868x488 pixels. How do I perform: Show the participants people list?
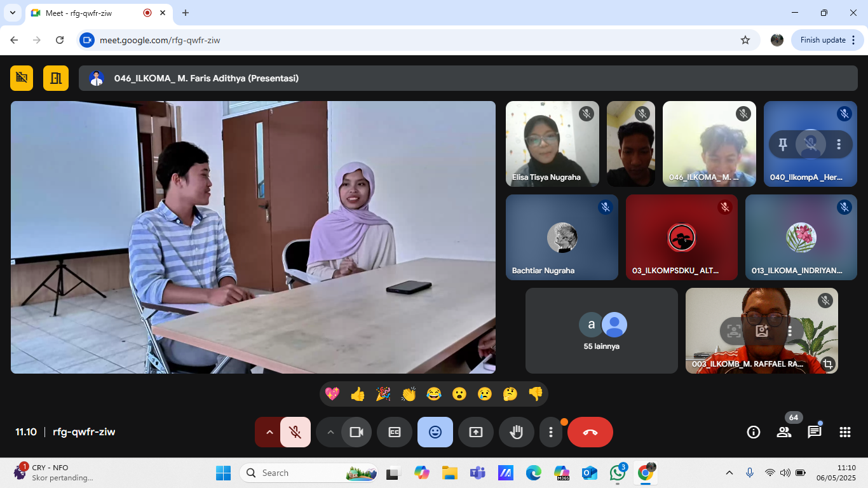[783, 432]
